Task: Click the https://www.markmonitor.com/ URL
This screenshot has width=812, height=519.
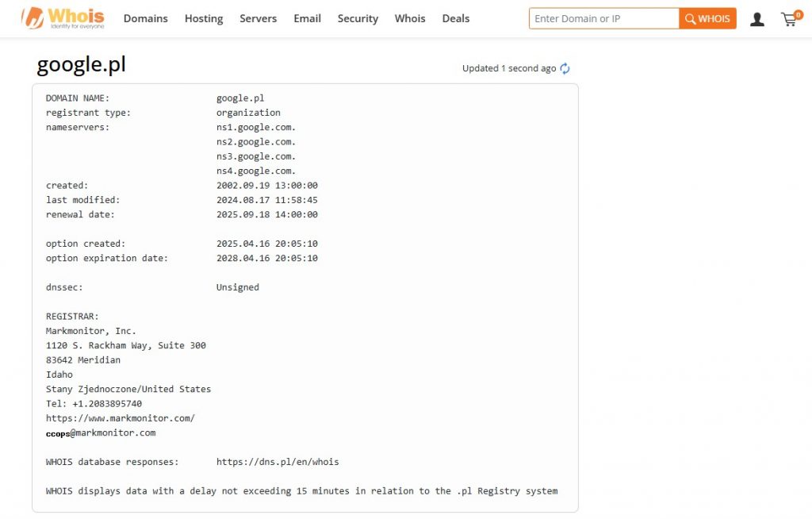Action: click(x=121, y=418)
